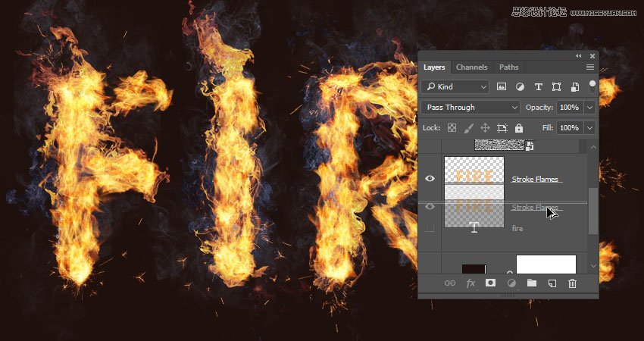Open the Kind filter dropdown
This screenshot has width=644, height=341.
coord(455,87)
